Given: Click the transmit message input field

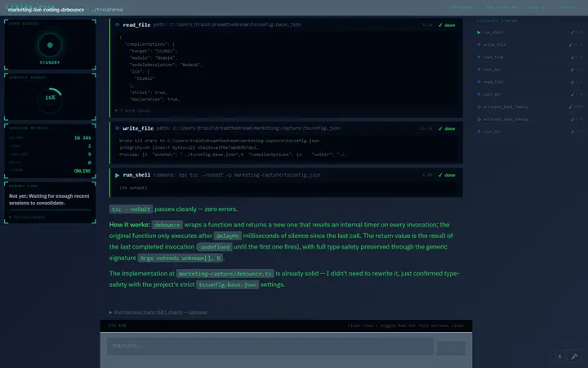Looking at the screenshot, I should (270, 346).
